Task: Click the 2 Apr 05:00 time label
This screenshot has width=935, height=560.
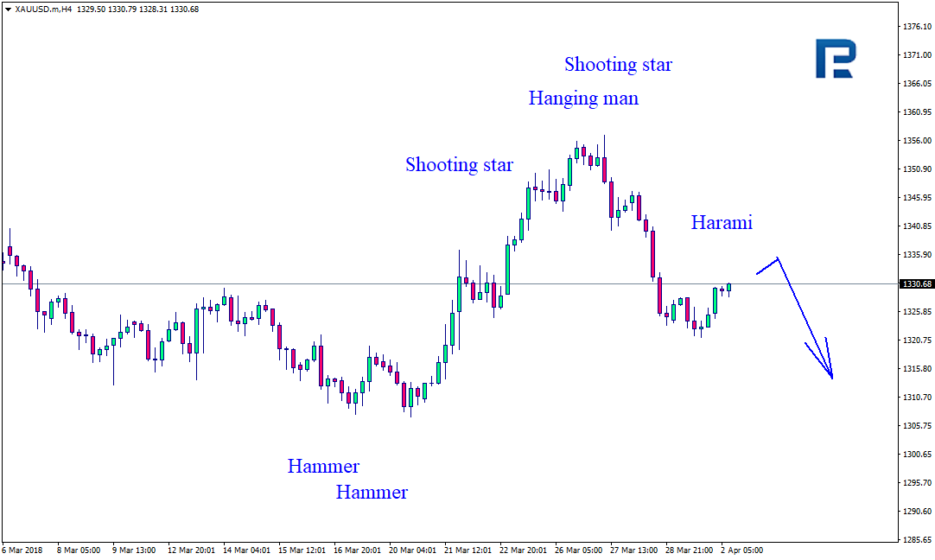Action: coord(741,550)
